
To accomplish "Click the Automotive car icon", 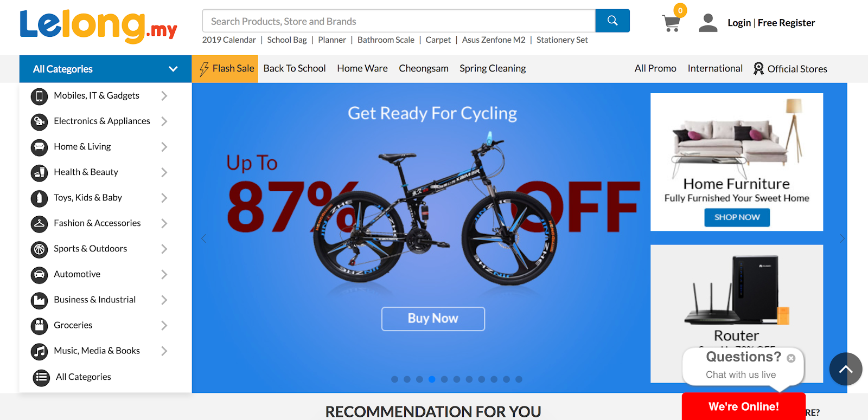I will (x=39, y=275).
